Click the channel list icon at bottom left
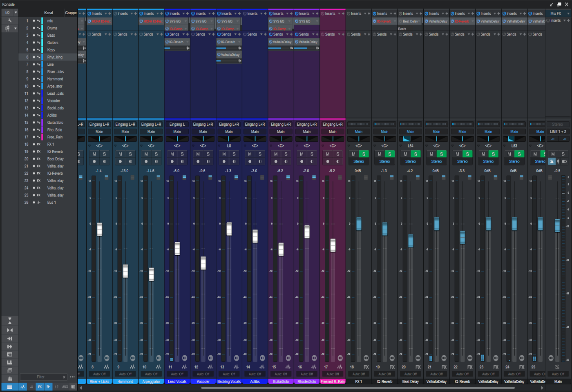Viewport: 572px width, 392px height. coord(9,387)
